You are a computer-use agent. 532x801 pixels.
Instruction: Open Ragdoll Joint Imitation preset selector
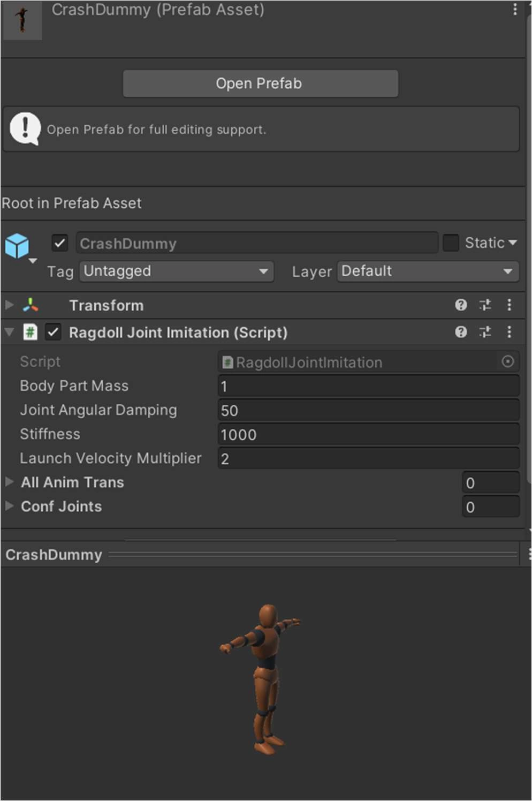485,333
